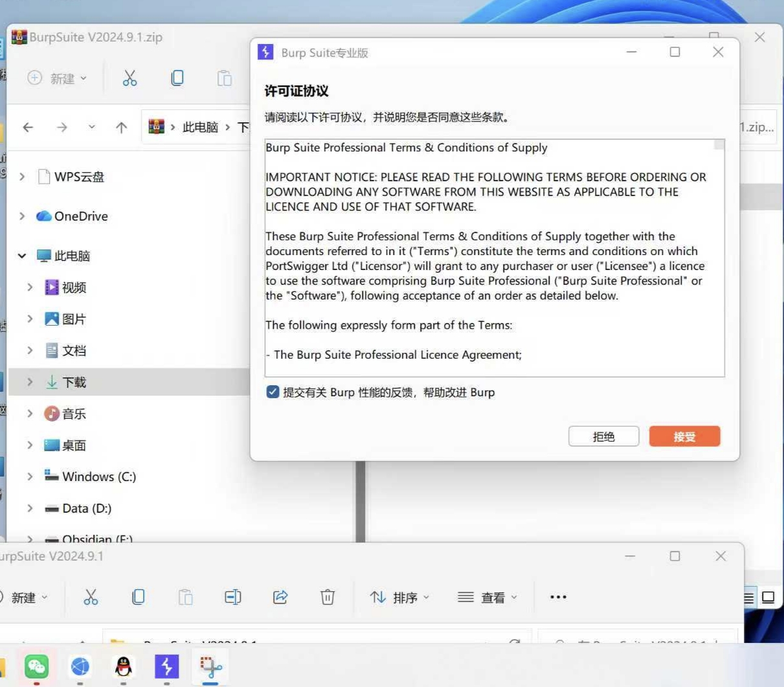Switch to details view layout icon
The height and width of the screenshot is (687, 784).
click(748, 598)
